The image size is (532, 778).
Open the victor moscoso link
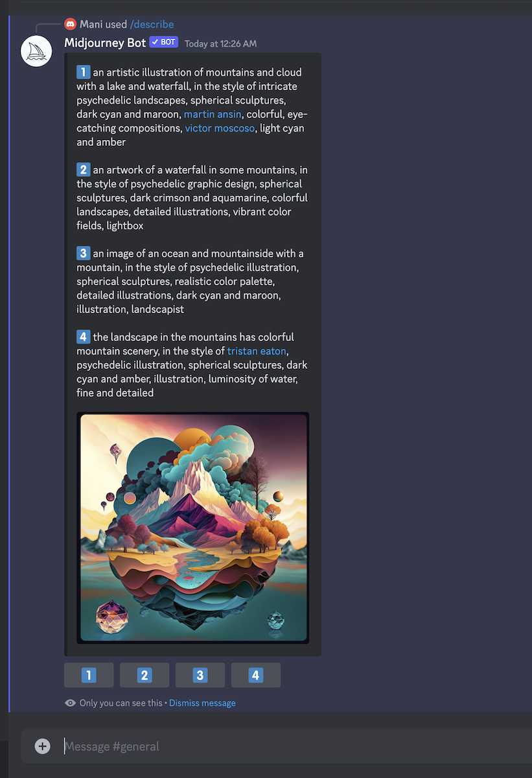220,128
